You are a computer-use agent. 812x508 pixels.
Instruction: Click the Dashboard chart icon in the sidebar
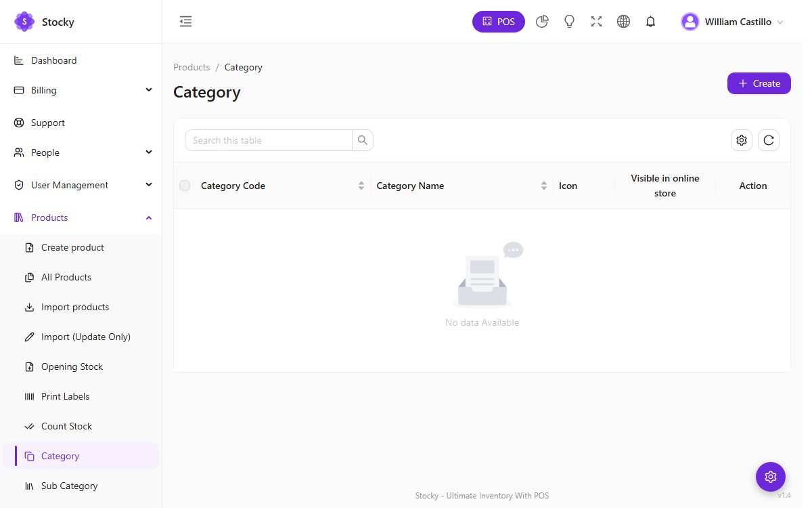(19, 60)
